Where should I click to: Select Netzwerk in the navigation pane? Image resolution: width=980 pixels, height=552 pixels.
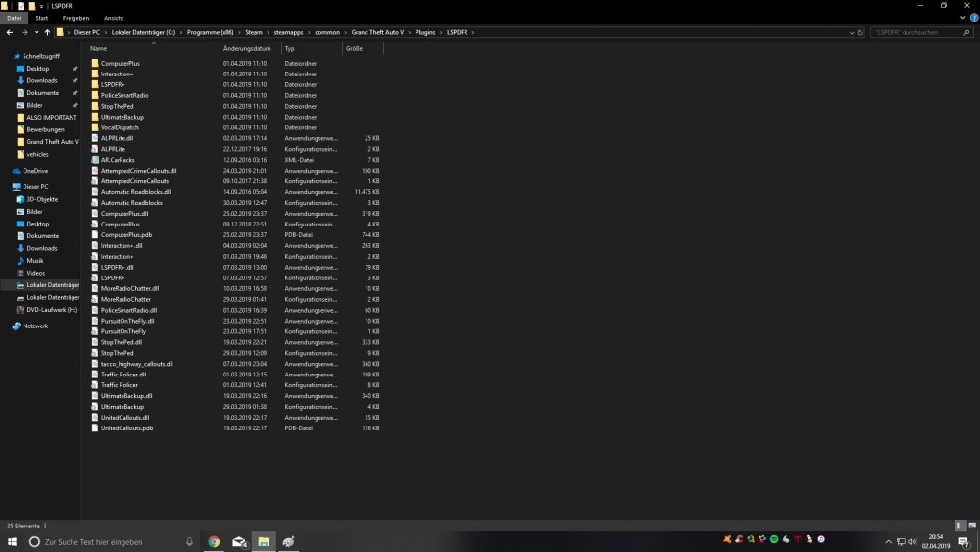coord(35,326)
